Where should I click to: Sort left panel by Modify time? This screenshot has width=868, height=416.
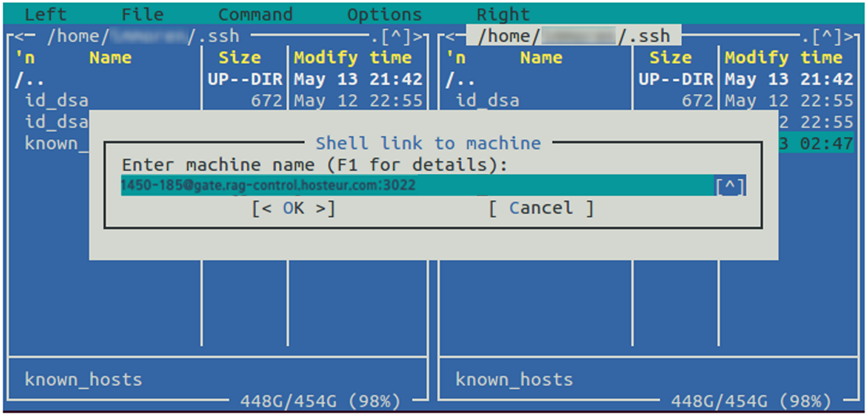point(353,58)
